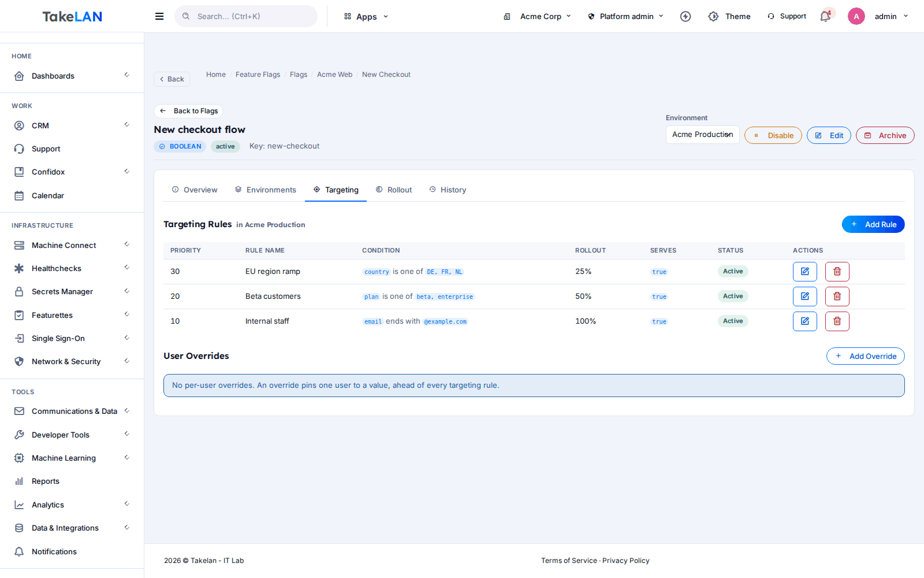Click the Reports bar chart icon
The width and height of the screenshot is (924, 578).
click(x=19, y=481)
